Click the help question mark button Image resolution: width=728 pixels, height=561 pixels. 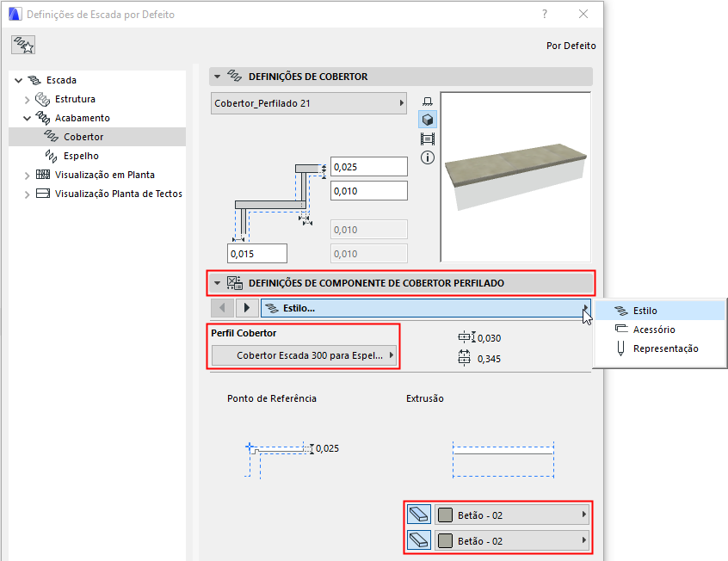545,15
